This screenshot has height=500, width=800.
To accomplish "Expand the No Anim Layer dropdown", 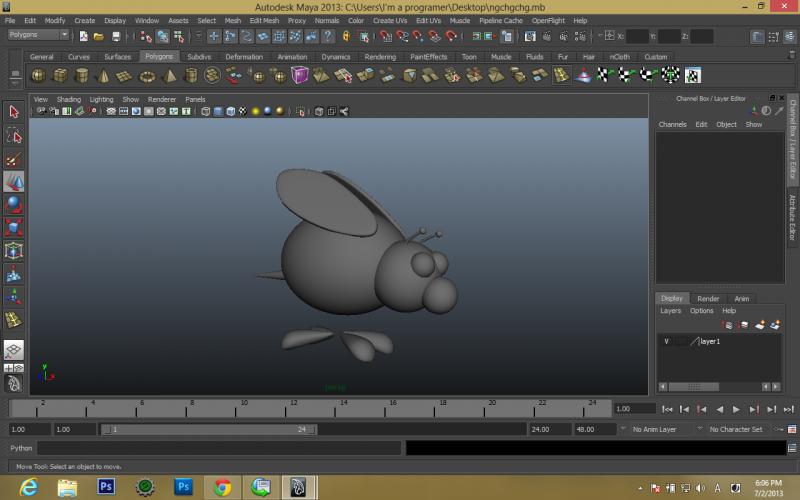I will [x=655, y=429].
